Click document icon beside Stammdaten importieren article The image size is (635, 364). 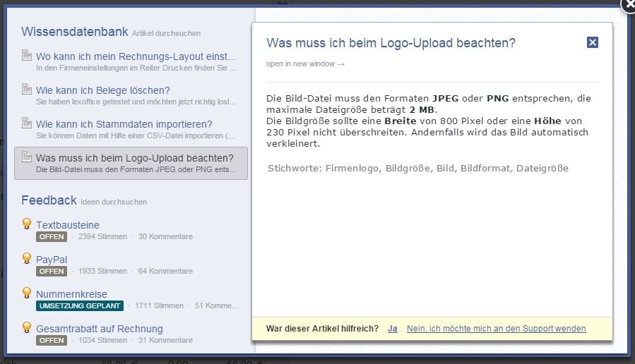point(27,123)
